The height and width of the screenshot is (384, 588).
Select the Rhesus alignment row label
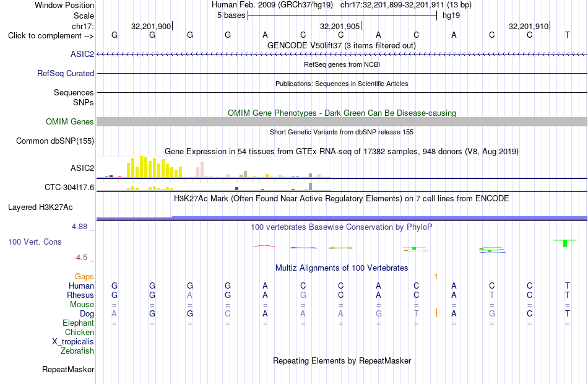coord(80,295)
